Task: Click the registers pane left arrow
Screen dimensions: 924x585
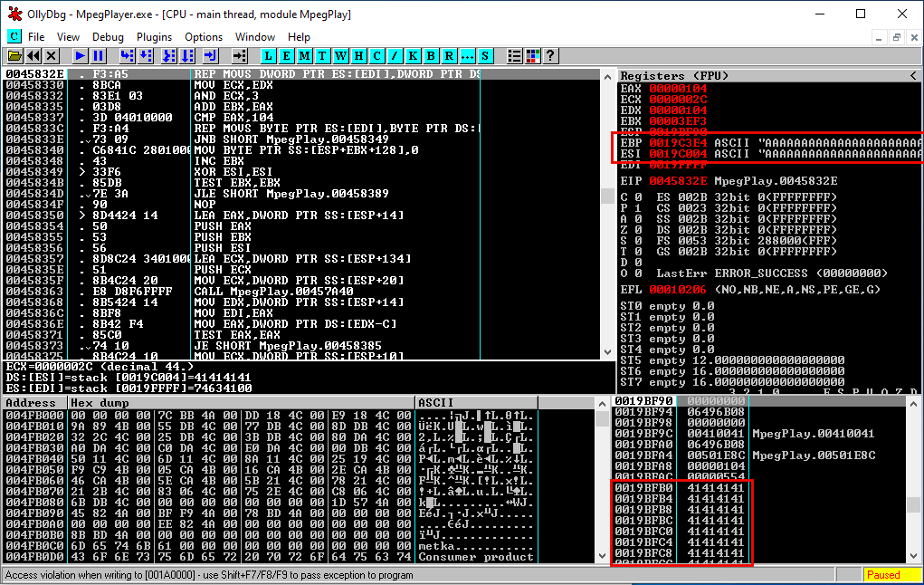Action: coord(913,75)
